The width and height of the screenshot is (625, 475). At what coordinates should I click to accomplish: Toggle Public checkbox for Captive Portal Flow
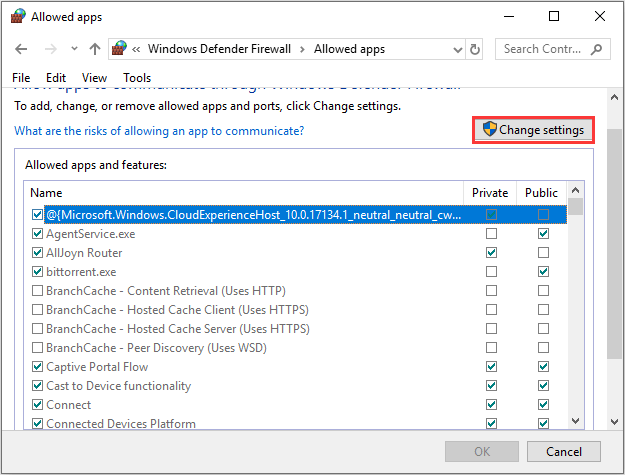543,367
